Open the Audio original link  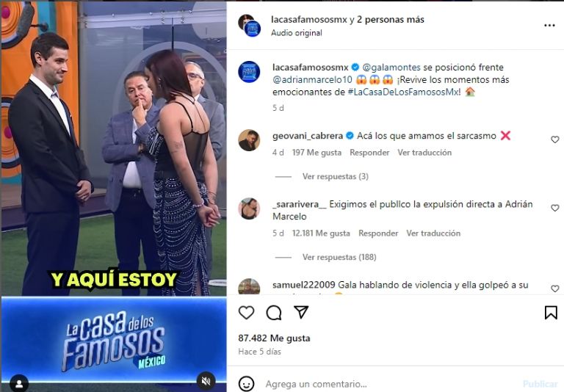coord(297,33)
